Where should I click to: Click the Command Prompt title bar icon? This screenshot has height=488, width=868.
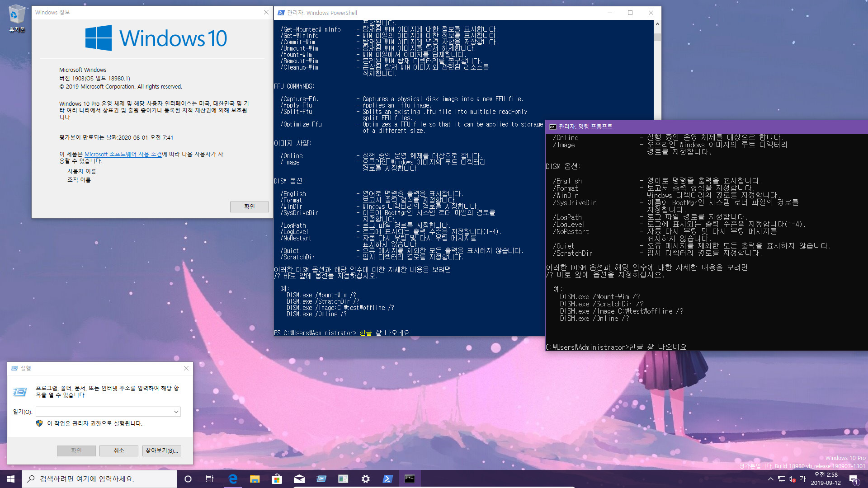(552, 127)
